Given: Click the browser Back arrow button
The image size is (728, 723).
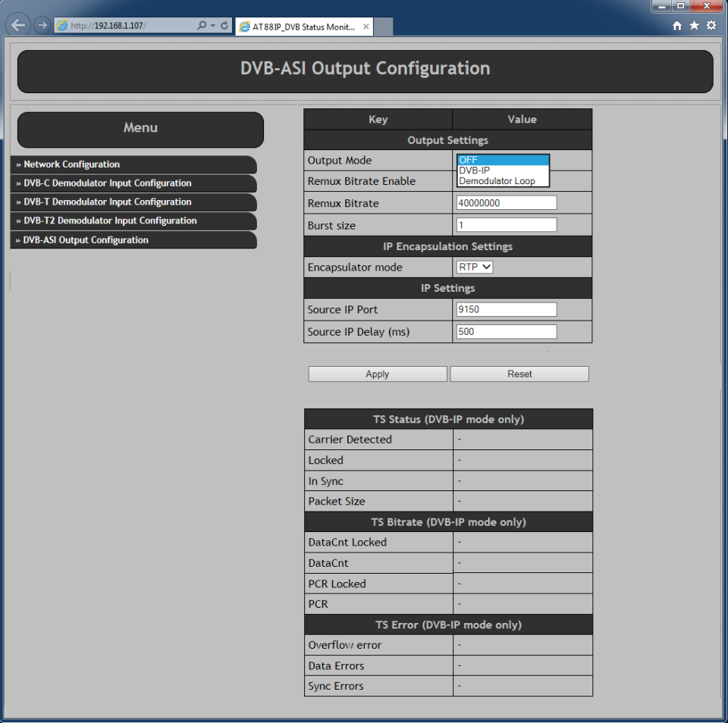Looking at the screenshot, I should click(x=18, y=25).
